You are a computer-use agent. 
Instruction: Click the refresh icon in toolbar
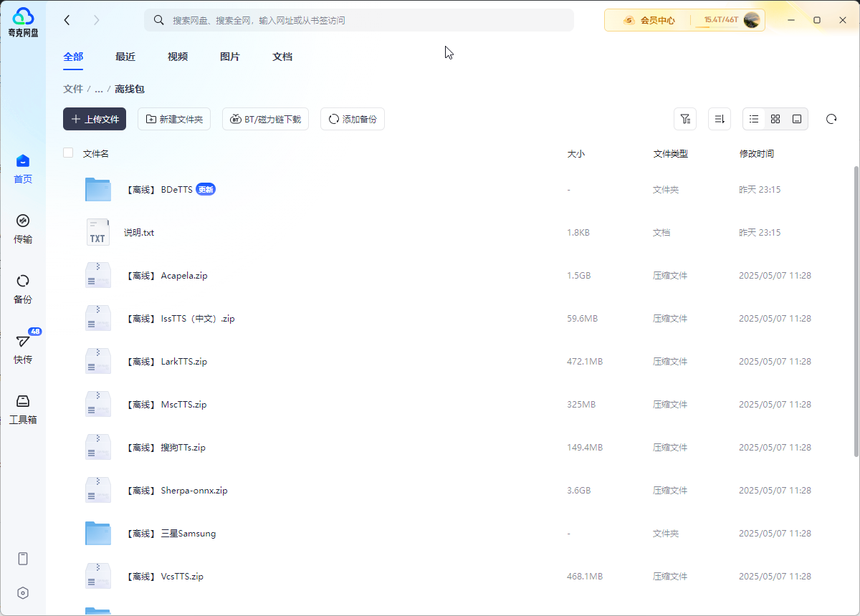coord(831,119)
